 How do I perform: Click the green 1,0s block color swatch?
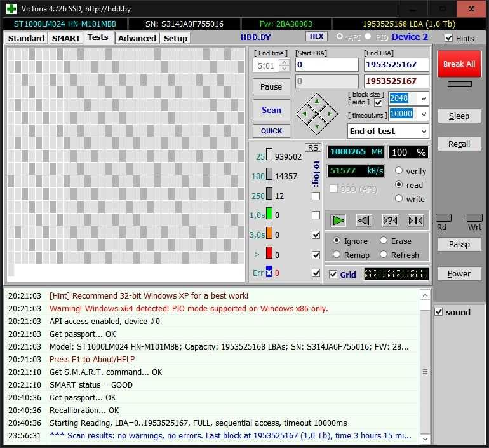point(269,214)
